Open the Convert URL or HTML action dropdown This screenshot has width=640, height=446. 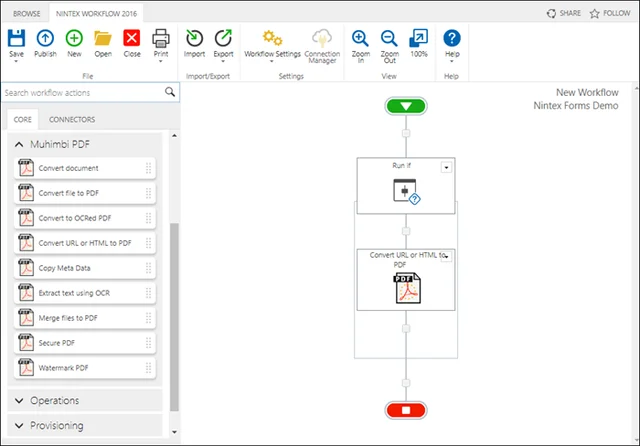[x=447, y=257]
